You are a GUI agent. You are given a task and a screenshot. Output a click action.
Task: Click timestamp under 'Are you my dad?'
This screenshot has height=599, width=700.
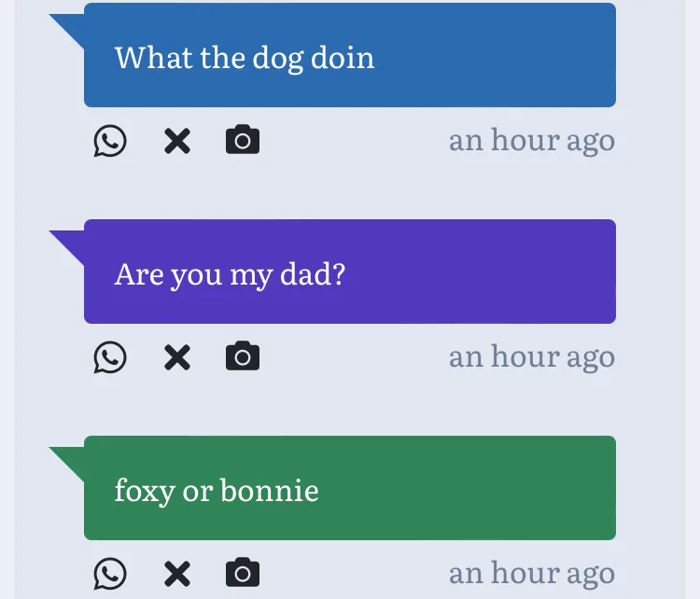pos(531,357)
